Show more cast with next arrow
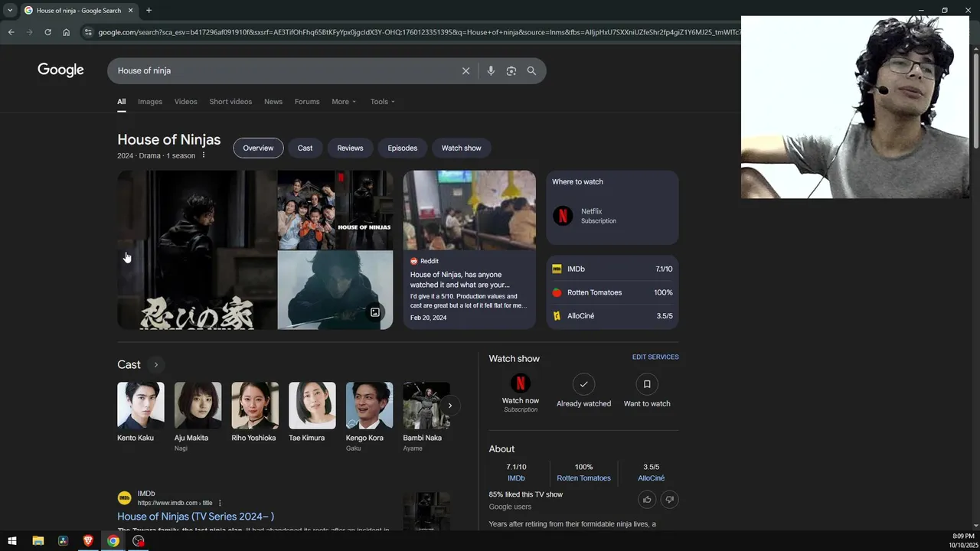 point(450,406)
